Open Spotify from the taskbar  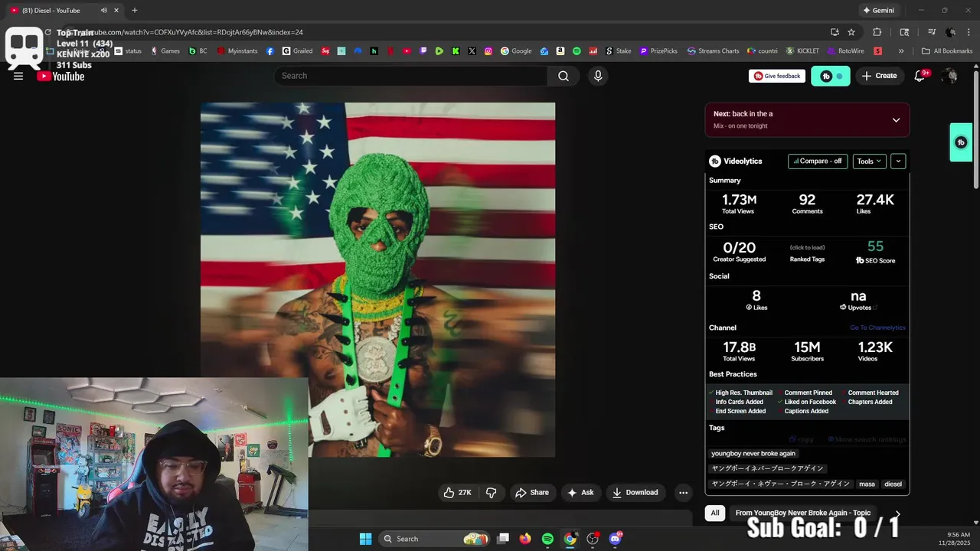tap(547, 539)
